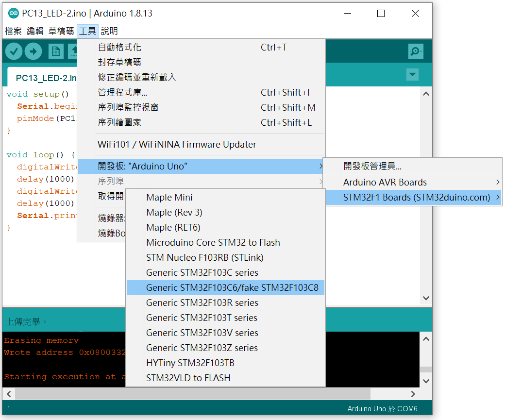Select Microduino Core STM32 to Flash

coord(225,242)
